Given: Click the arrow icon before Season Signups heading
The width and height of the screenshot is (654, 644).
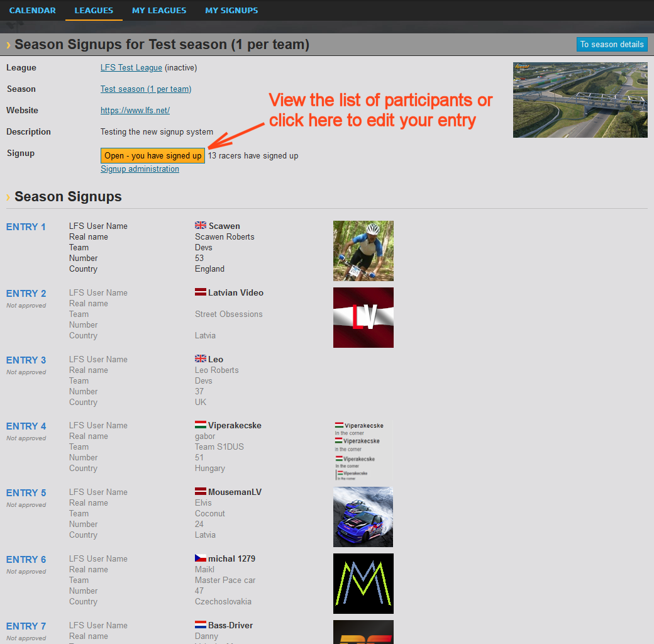Looking at the screenshot, I should click(8, 197).
